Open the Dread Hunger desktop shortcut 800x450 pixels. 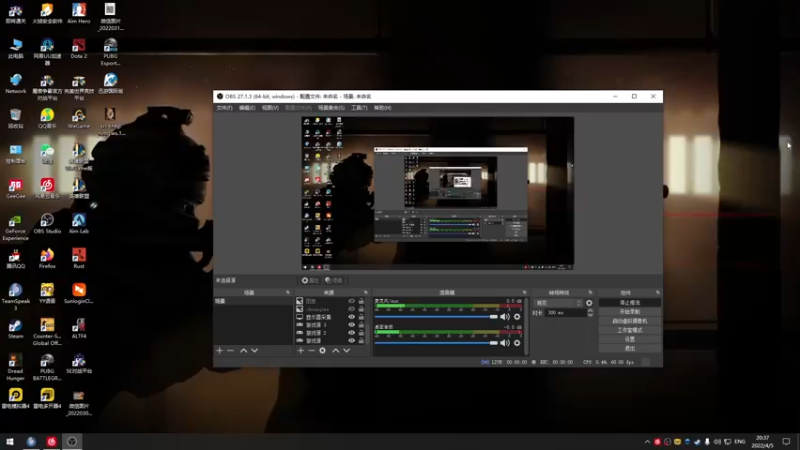(x=15, y=367)
